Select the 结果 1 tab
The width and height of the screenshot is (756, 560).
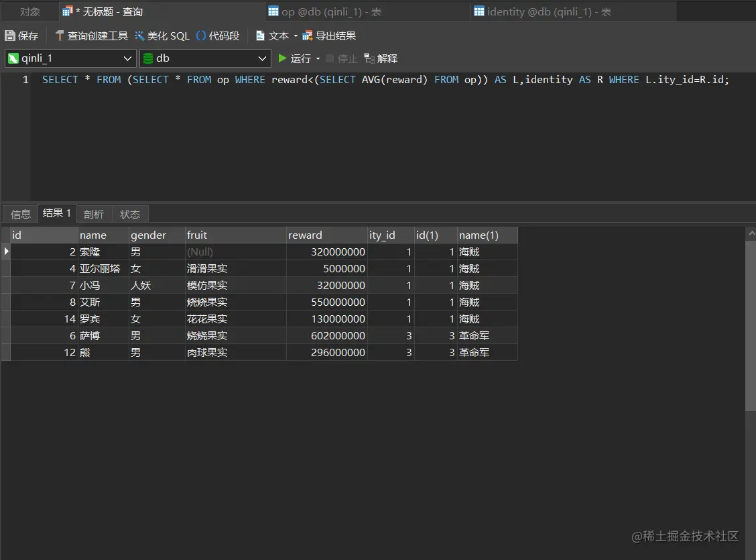coord(57,213)
